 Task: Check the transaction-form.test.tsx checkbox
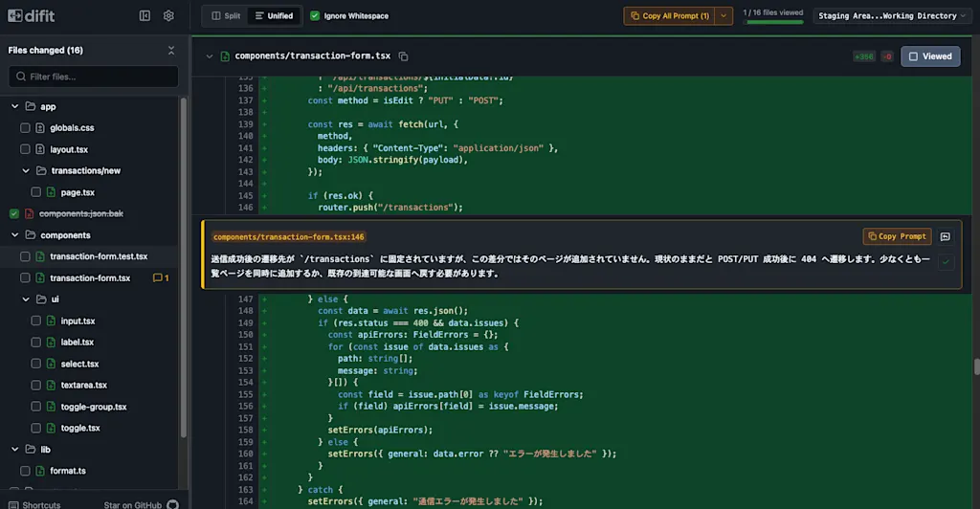[x=25, y=256]
